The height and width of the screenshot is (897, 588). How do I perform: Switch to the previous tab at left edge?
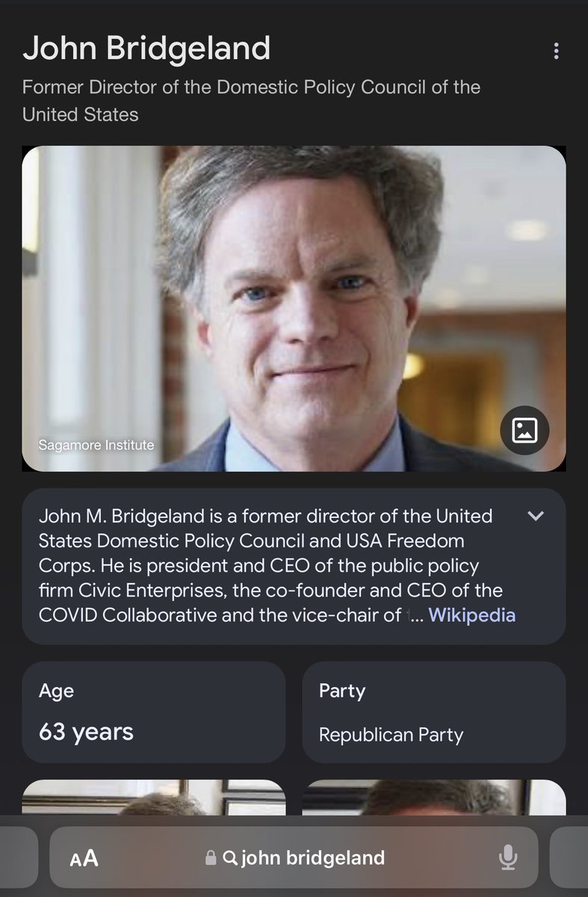click(18, 857)
